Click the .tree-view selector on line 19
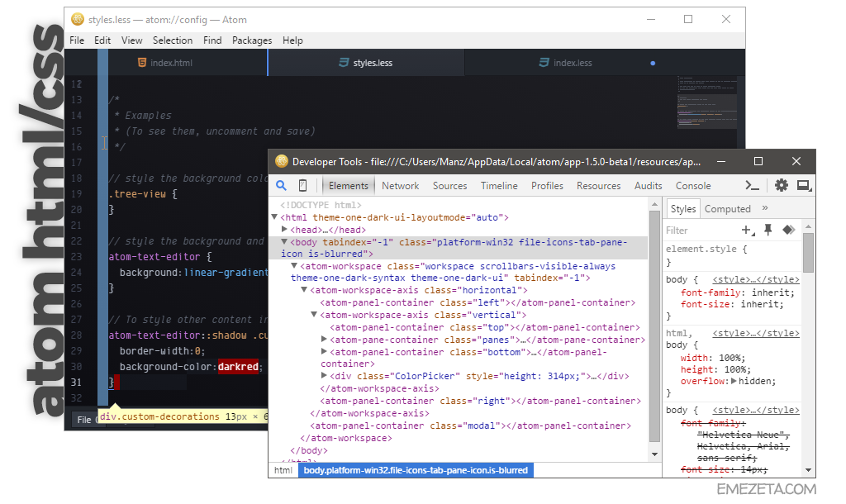The image size is (846, 504). pyautogui.click(x=138, y=193)
